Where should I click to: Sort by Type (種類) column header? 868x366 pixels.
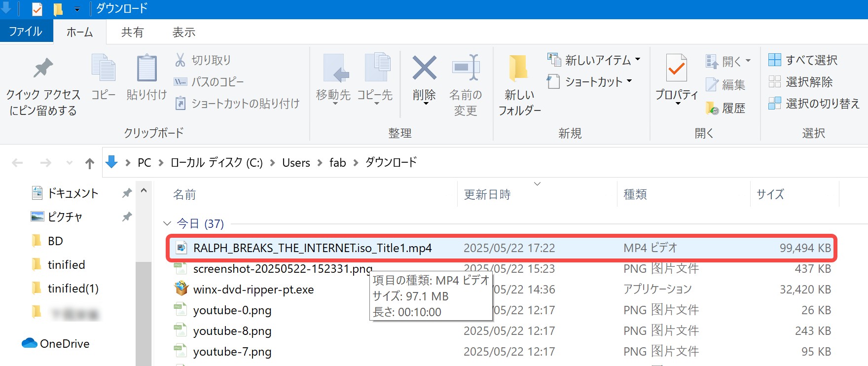click(635, 194)
